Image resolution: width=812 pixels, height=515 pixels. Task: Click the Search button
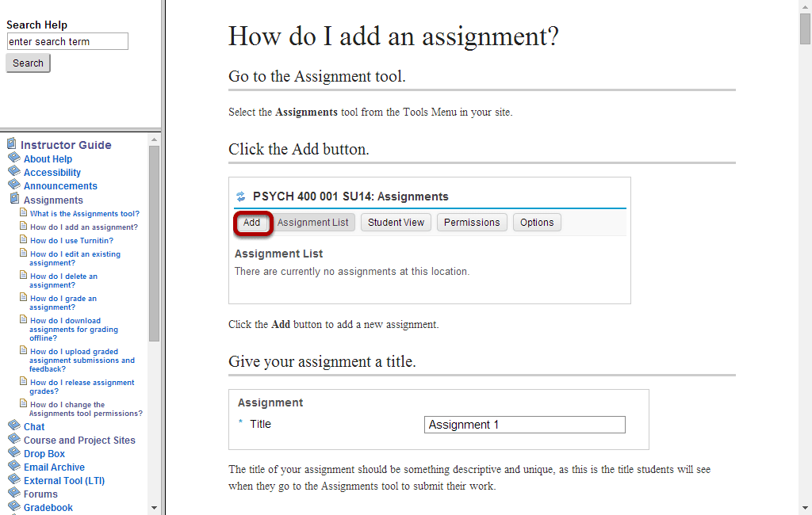tap(28, 63)
